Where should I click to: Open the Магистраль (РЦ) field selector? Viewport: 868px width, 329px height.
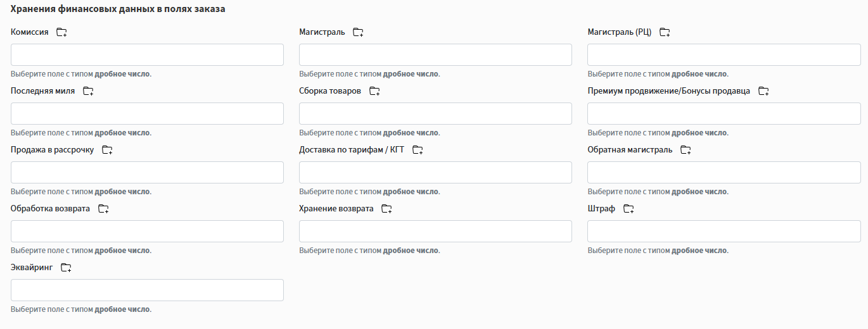point(724,54)
